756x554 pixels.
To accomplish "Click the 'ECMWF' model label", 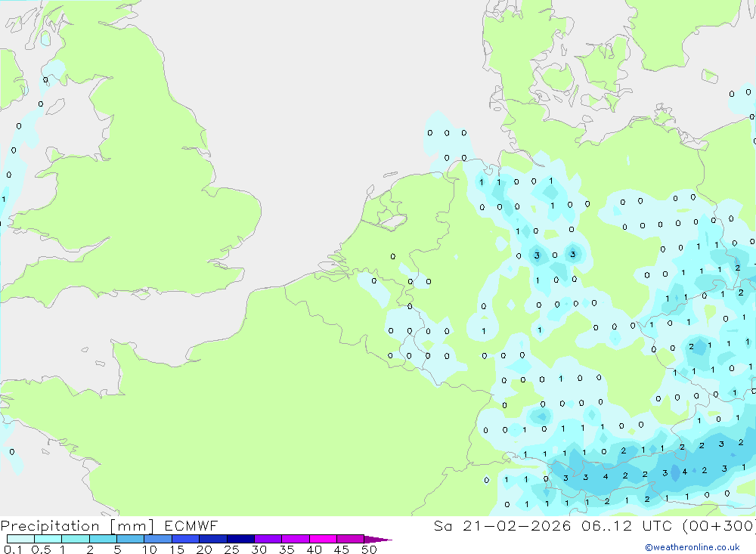I will coord(191,525).
